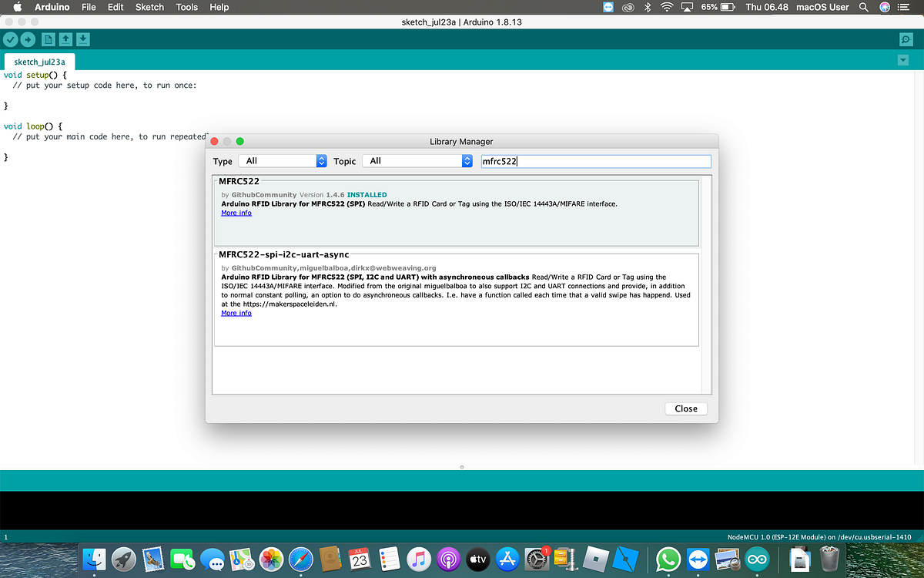Open Safari compass icon in Dock
Screen dimensions: 924x578
tap(300, 560)
